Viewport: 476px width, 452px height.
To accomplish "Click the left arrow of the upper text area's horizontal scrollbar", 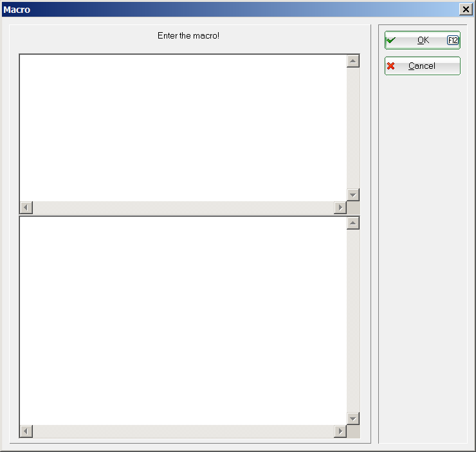I will (26, 208).
